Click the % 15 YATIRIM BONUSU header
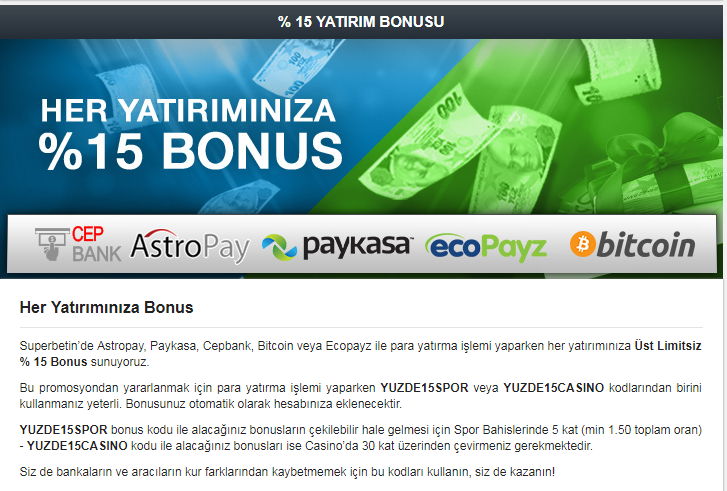The width and height of the screenshot is (727, 491). pyautogui.click(x=361, y=22)
